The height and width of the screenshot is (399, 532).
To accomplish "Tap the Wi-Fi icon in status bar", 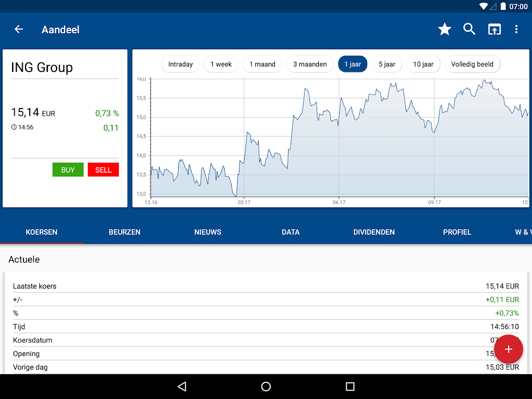I will 484,6.
